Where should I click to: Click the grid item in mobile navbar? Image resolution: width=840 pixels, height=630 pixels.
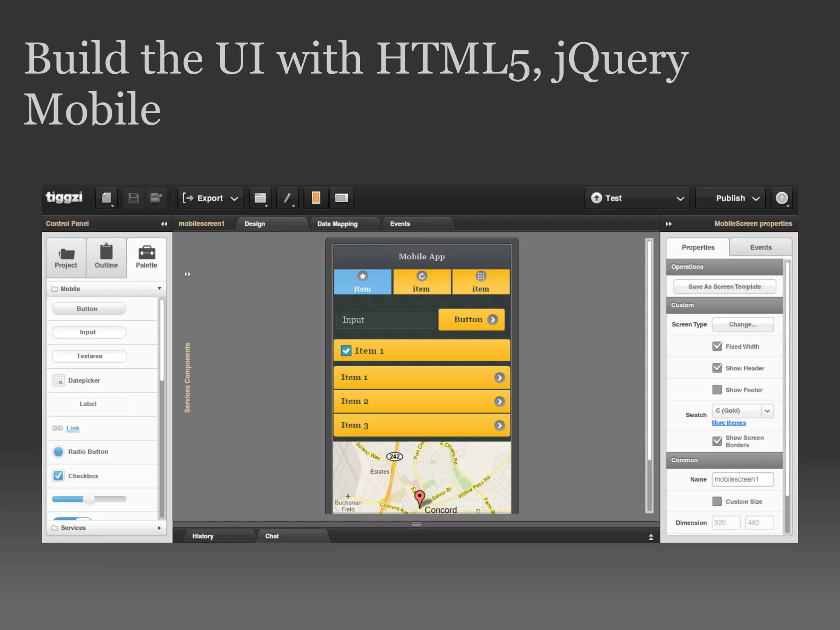481,282
